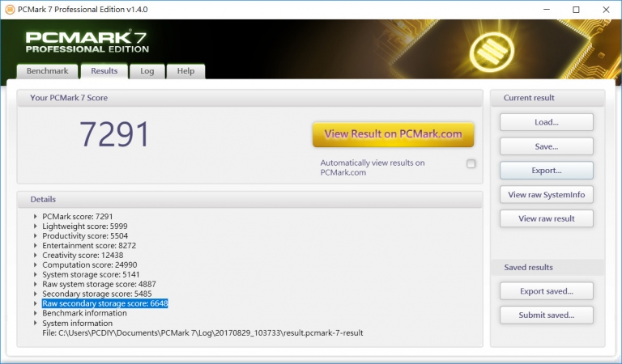Click Export saved... button
Image resolution: width=622 pixels, height=364 pixels.
547,291
